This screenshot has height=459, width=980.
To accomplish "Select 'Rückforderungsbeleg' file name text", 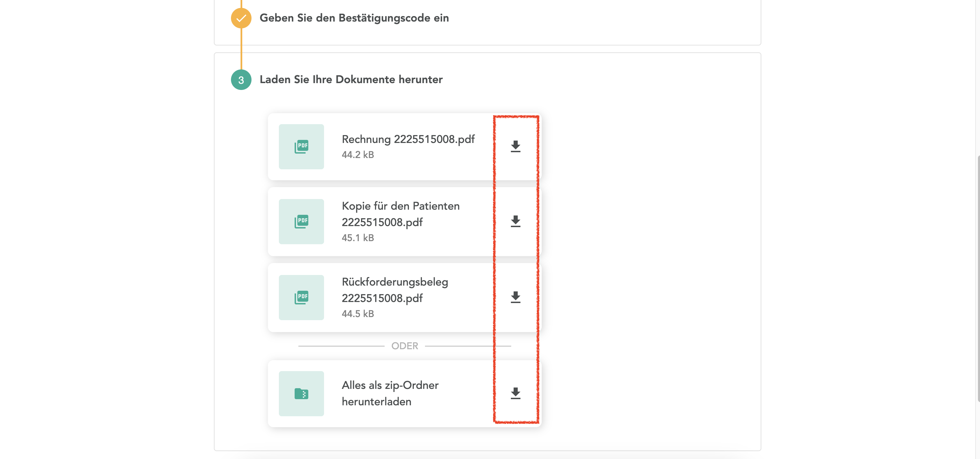I will click(395, 290).
